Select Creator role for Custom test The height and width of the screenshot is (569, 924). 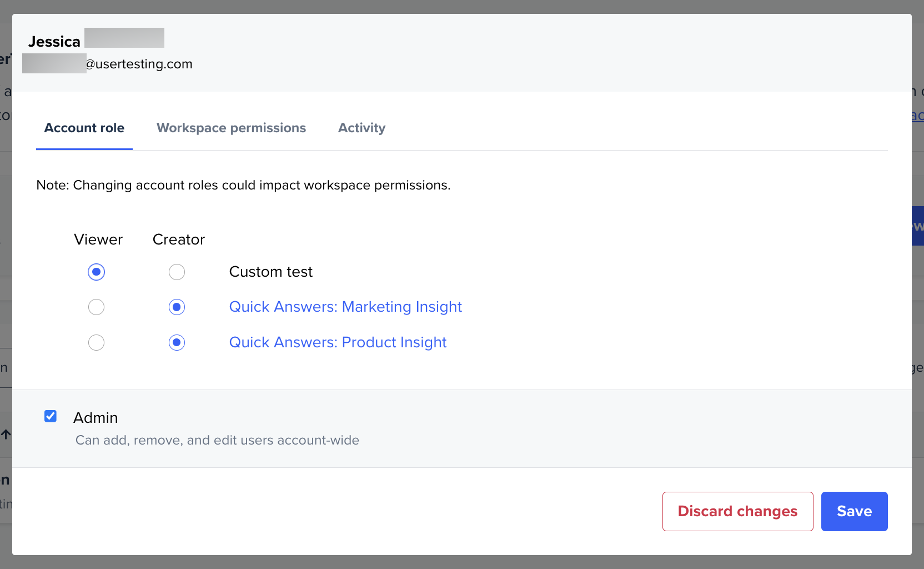click(x=177, y=272)
